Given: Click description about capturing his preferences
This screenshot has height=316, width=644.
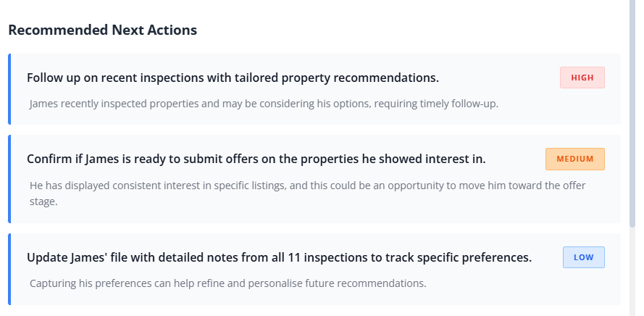Looking at the screenshot, I should coord(227,283).
